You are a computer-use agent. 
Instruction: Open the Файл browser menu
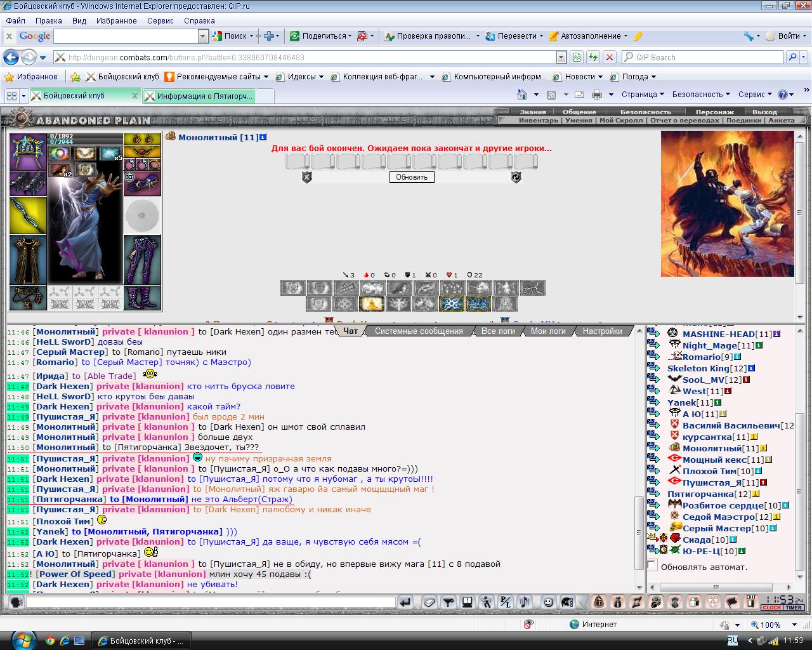pyautogui.click(x=15, y=20)
